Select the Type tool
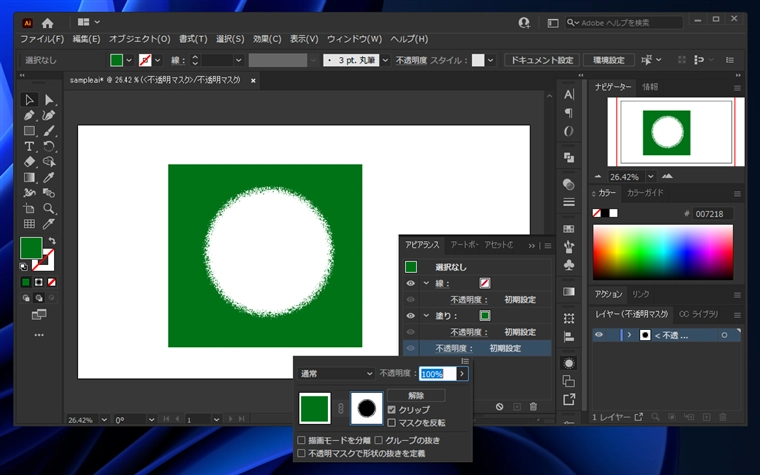Image resolution: width=760 pixels, height=475 pixels. point(29,146)
